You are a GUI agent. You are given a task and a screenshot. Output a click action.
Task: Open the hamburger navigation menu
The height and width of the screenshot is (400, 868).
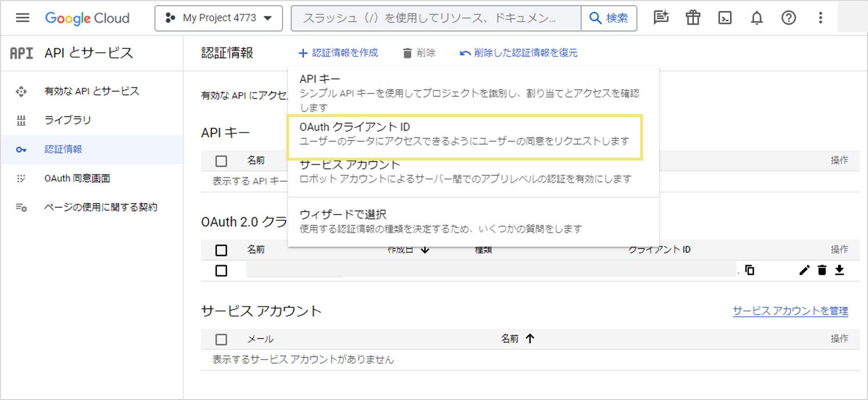(22, 18)
